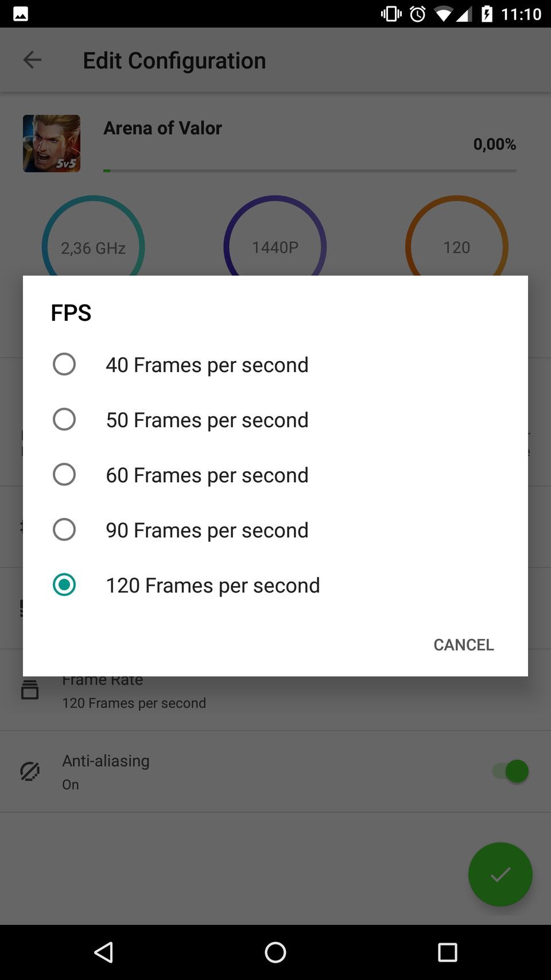Tap the Android home button
This screenshot has height=980, width=551.
[275, 952]
